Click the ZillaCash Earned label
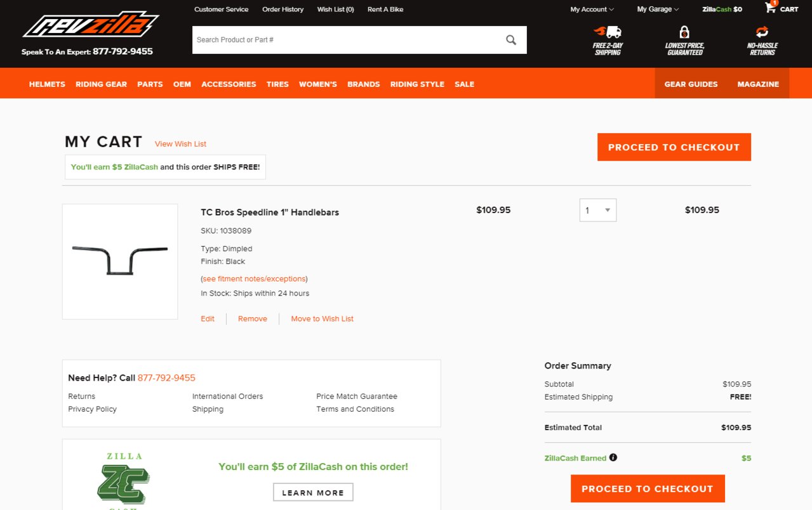The width and height of the screenshot is (812, 510). [575, 458]
